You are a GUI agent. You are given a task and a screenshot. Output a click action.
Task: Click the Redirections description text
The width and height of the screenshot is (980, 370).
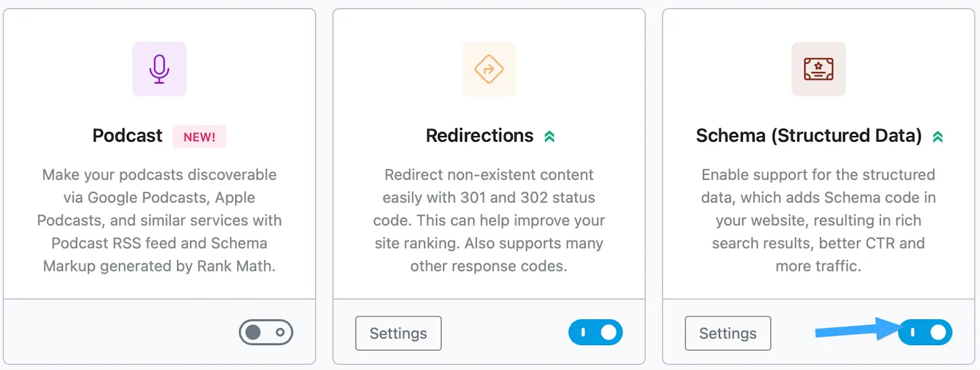[489, 220]
